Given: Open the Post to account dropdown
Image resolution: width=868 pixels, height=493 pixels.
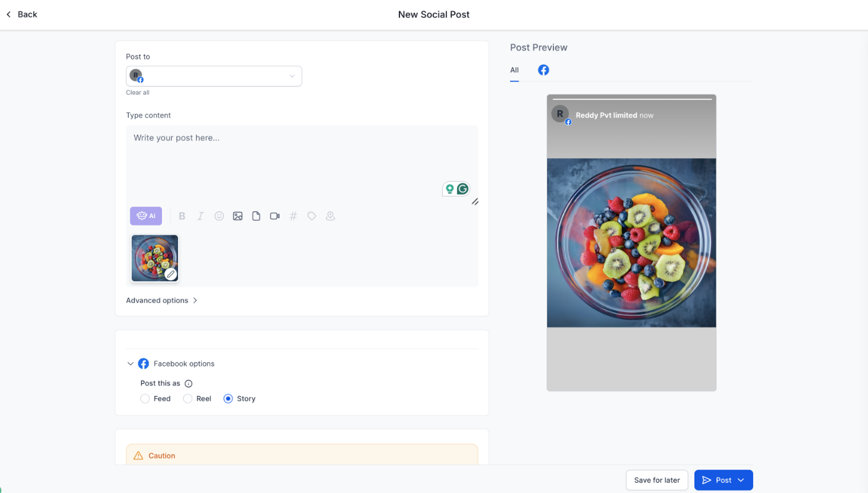Looking at the screenshot, I should tap(214, 76).
